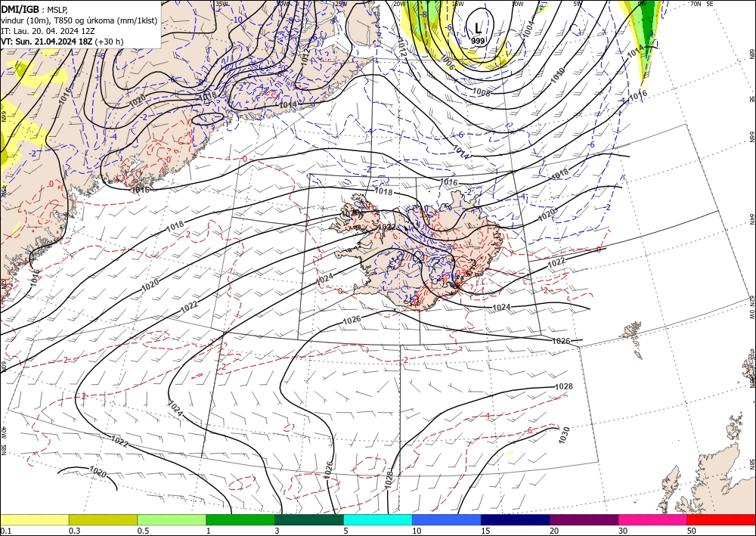
Task: Select the green 1–3 mm legend swatch
Action: click(x=240, y=519)
